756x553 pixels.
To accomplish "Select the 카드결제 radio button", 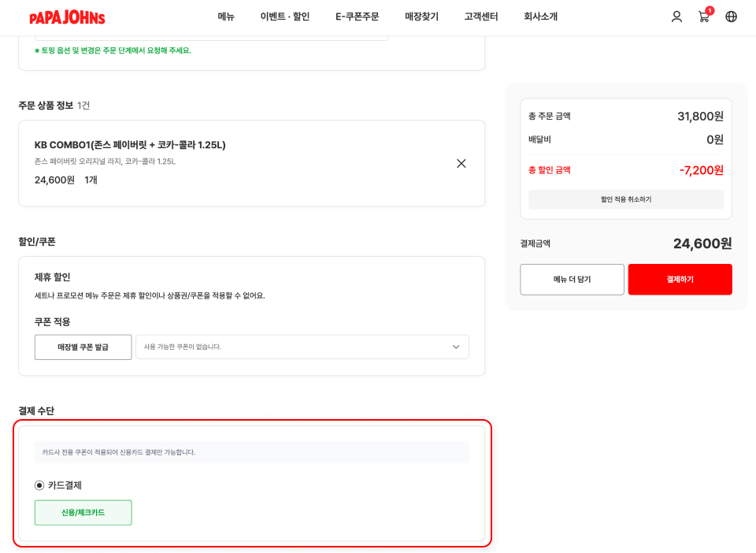I will click(x=39, y=485).
